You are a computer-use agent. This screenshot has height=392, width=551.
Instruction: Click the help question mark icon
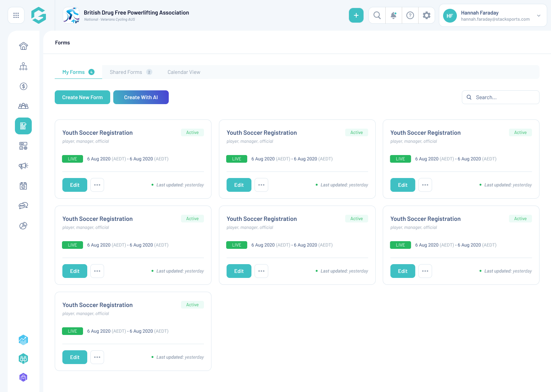pos(410,15)
